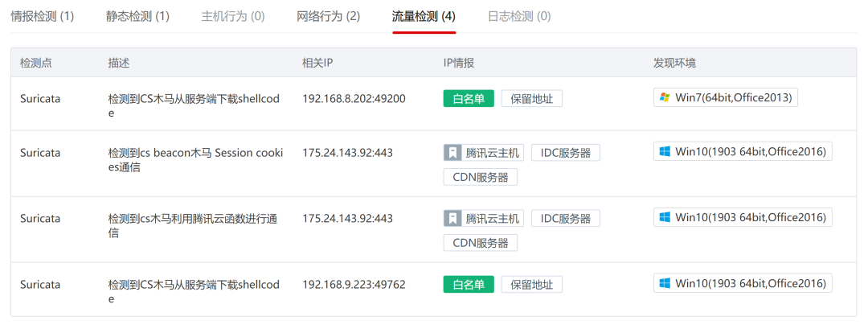The width and height of the screenshot is (868, 329).
Task: Select IP address 192.168.8.202:49200
Action: [x=354, y=99]
